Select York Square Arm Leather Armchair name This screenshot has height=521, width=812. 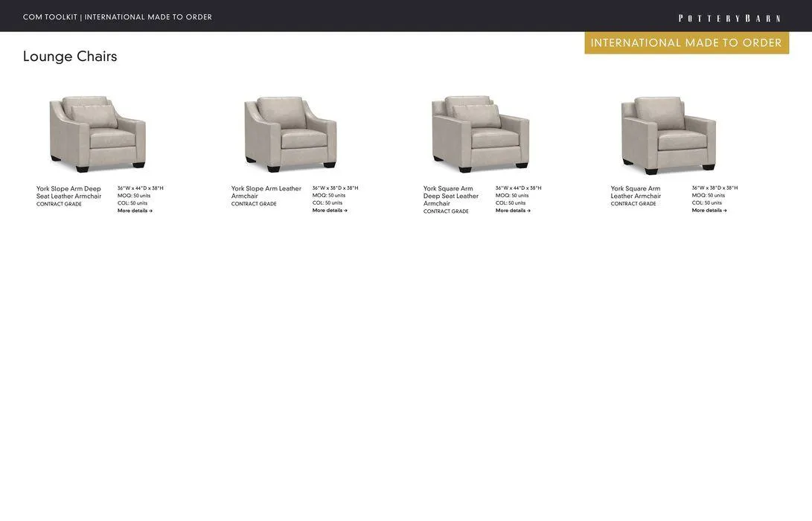point(636,192)
